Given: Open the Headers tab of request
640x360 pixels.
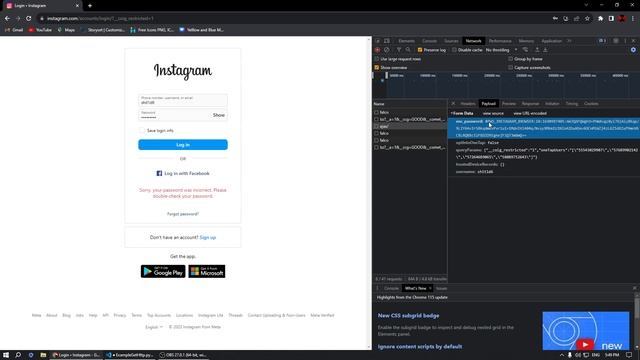Looking at the screenshot, I should [468, 104].
